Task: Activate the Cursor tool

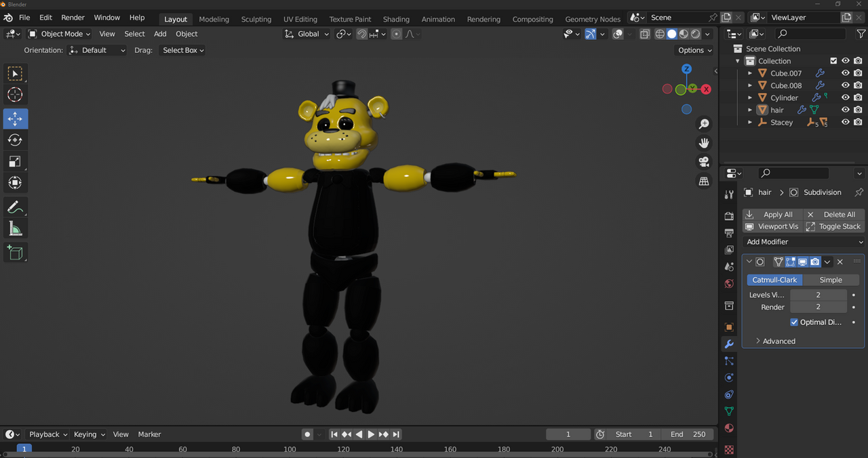Action: click(15, 95)
